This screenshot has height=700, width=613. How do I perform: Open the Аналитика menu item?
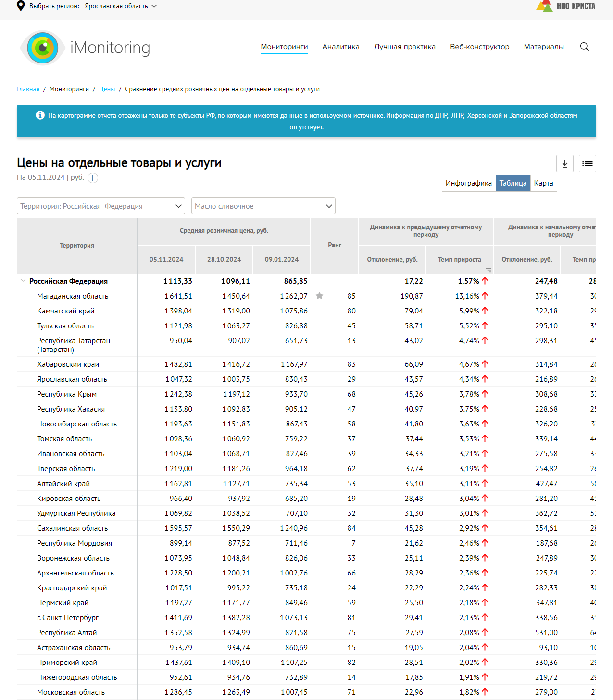point(341,47)
